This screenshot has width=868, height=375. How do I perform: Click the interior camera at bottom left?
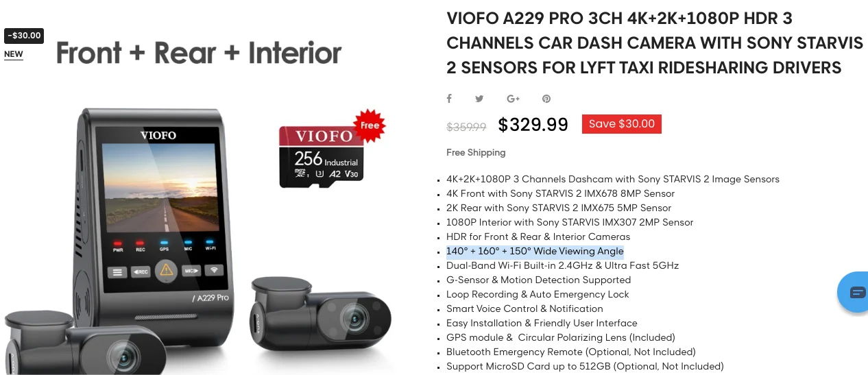click(x=84, y=343)
